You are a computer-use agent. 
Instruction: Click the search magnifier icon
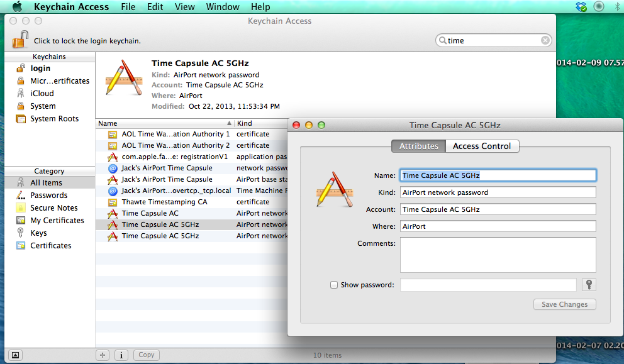[442, 40]
